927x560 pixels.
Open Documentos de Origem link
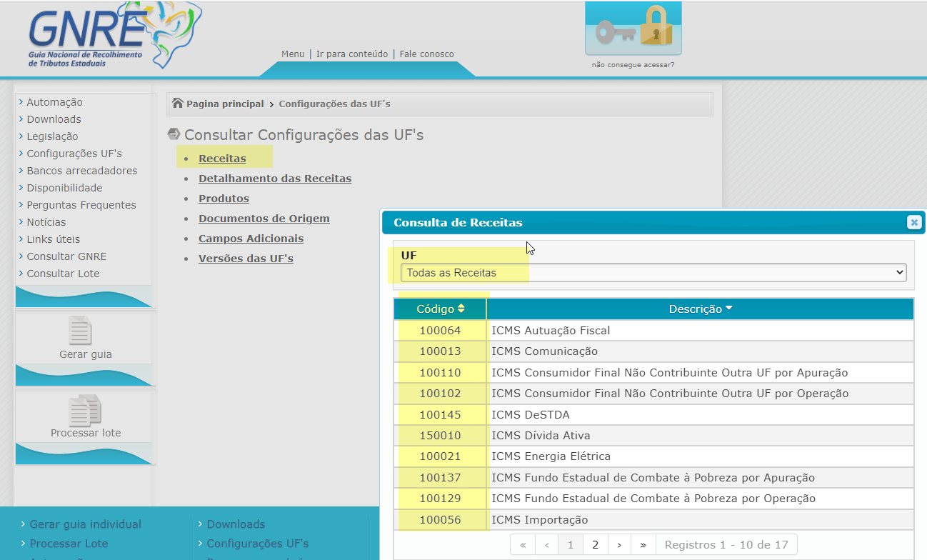(x=264, y=219)
